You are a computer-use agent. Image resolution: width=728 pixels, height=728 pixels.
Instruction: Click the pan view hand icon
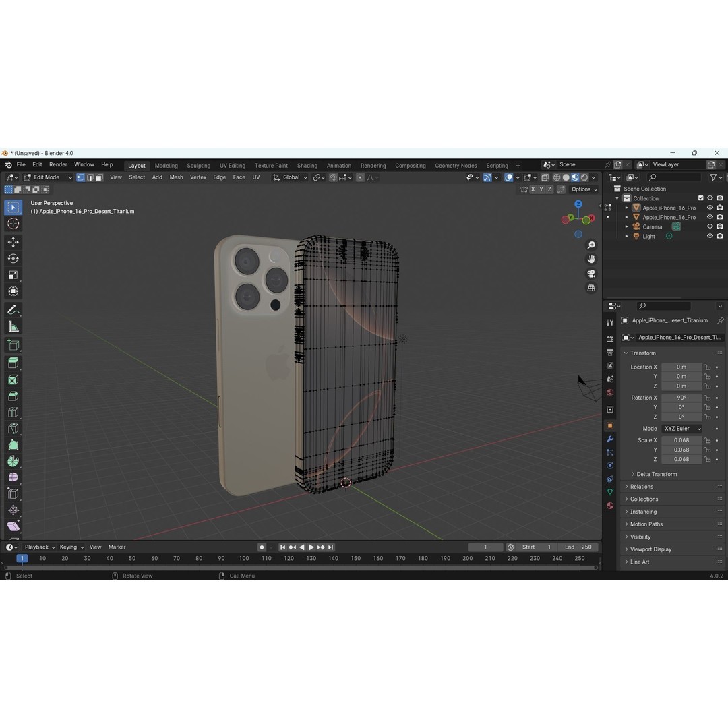591,259
